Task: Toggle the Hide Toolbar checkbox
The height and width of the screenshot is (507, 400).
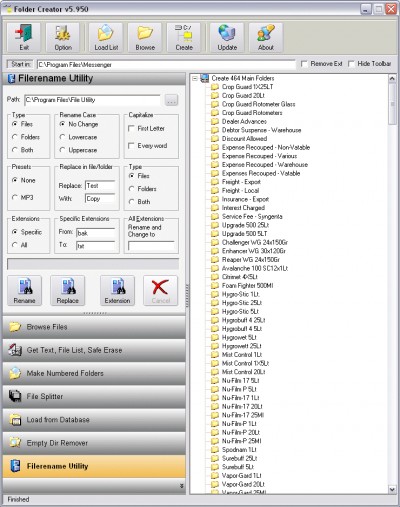Action: 351,64
